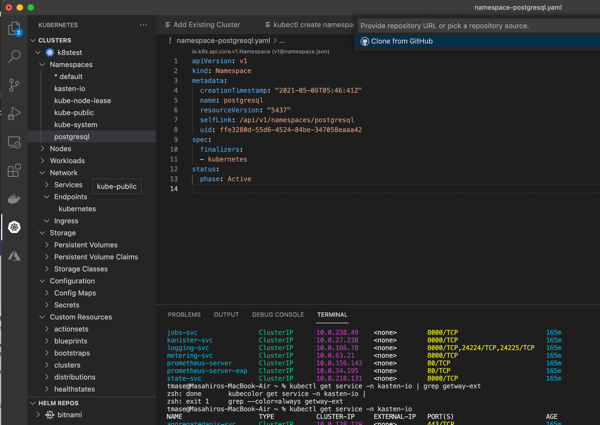The image size is (600, 425).
Task: Expand clusters custom resource
Action: (47, 365)
